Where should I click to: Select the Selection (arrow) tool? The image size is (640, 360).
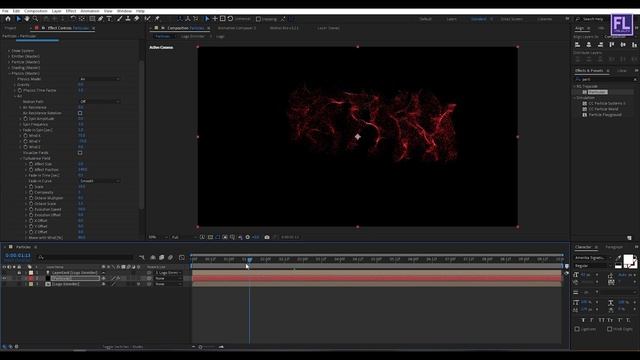pyautogui.click(x=18, y=19)
